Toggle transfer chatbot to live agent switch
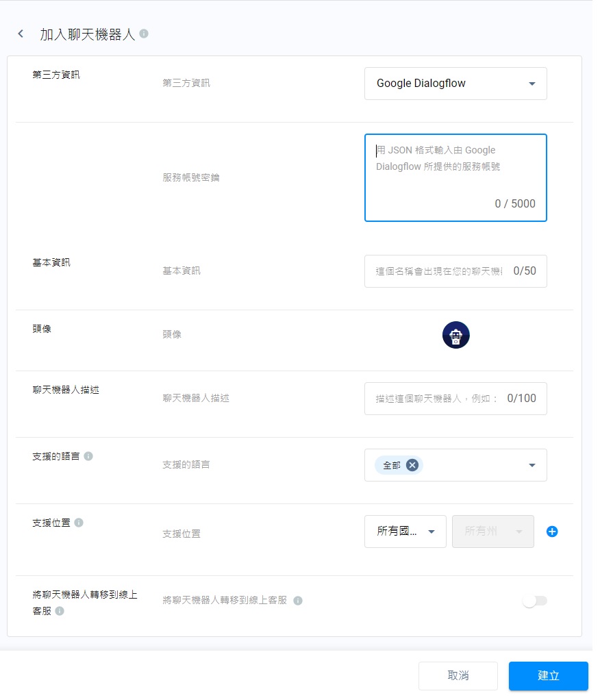This screenshot has height=700, width=600. [x=535, y=601]
